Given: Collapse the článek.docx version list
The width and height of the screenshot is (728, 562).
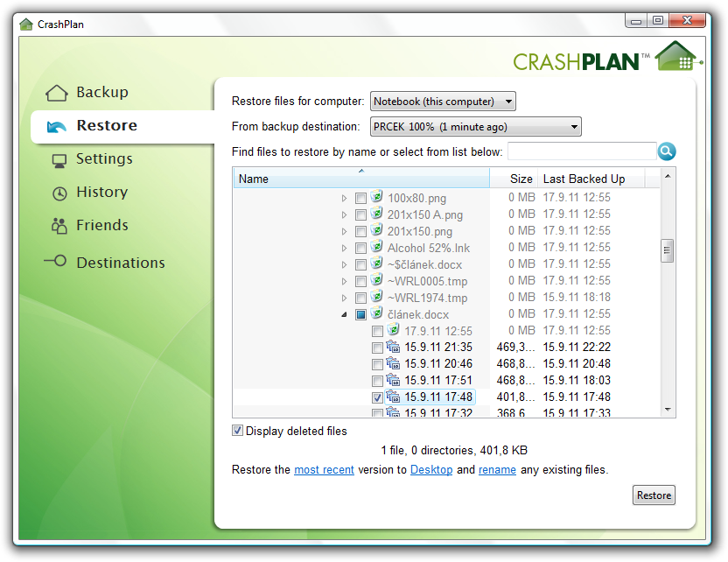Looking at the screenshot, I should click(x=344, y=315).
